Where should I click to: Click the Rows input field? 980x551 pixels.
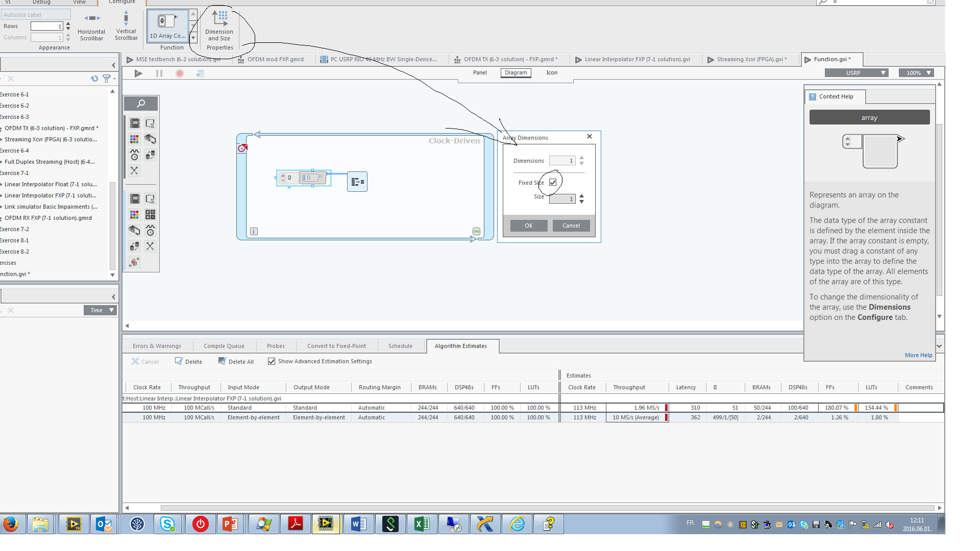coord(46,26)
